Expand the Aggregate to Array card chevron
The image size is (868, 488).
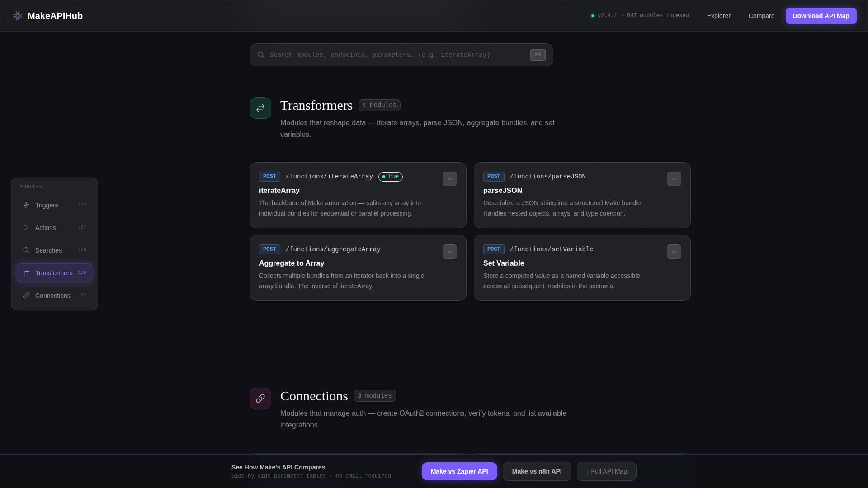point(450,252)
